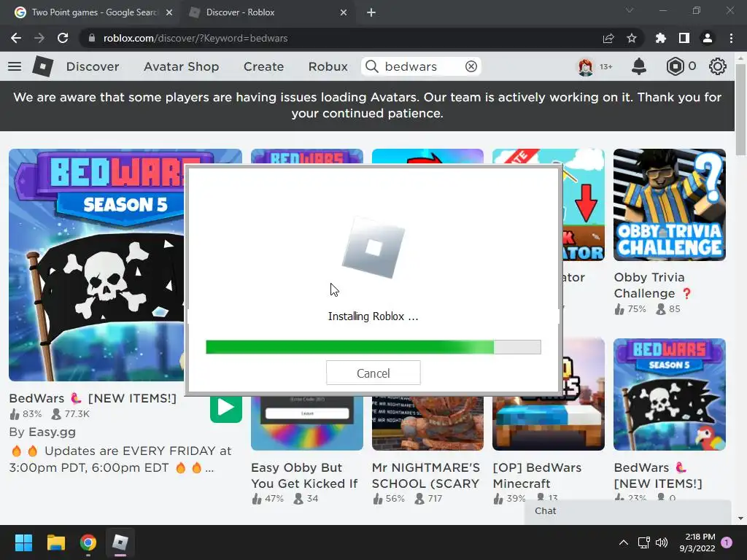Click the bedwars search field

click(421, 66)
